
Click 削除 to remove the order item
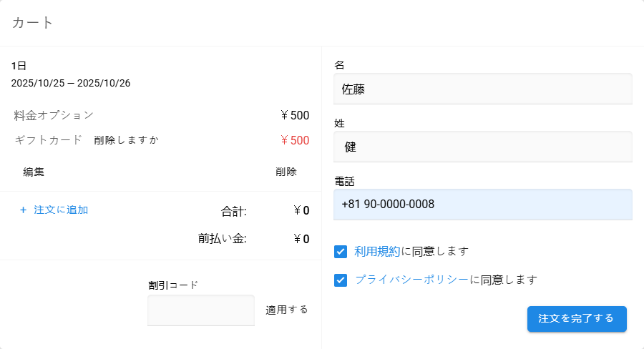[286, 172]
